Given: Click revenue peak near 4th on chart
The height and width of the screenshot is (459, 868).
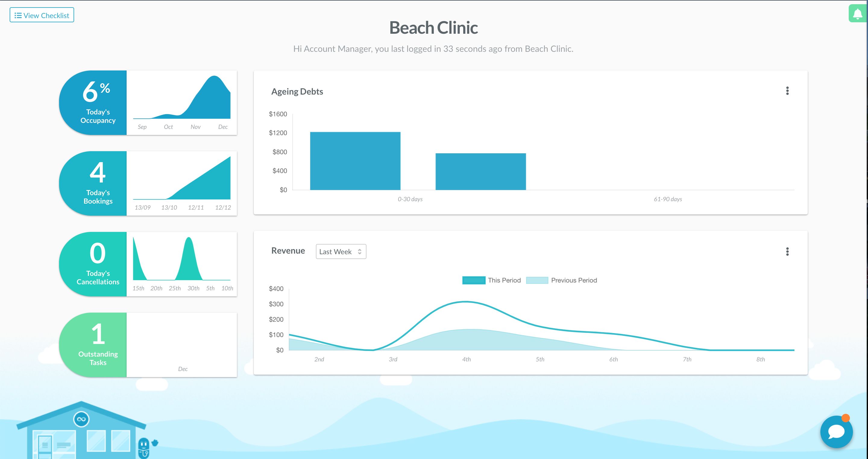Looking at the screenshot, I should [x=466, y=302].
